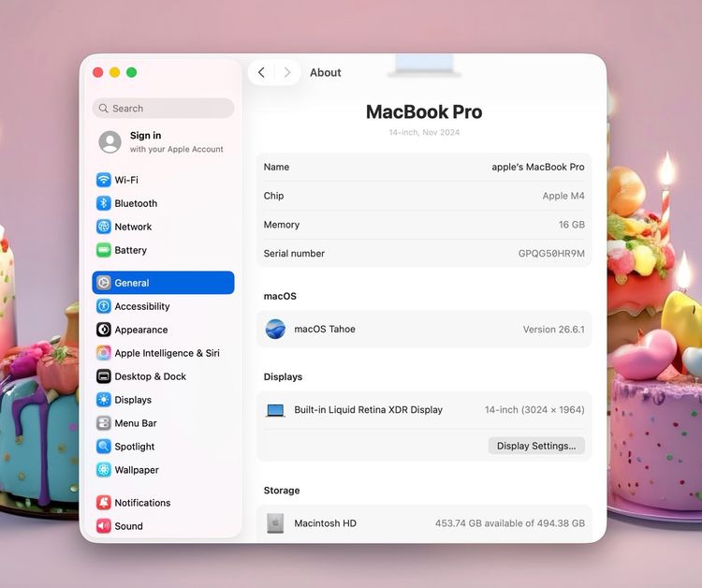This screenshot has width=702, height=588.
Task: Click the Appearance sidebar icon
Action: 104,330
